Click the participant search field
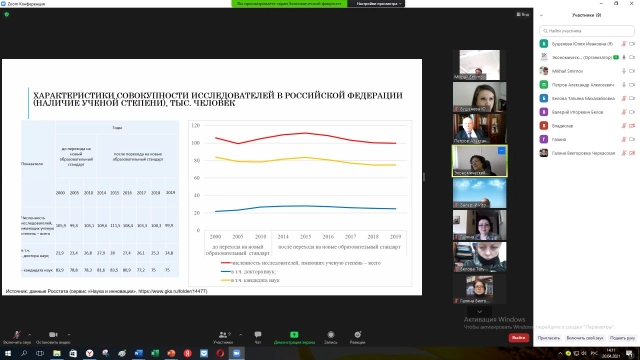 click(x=587, y=31)
